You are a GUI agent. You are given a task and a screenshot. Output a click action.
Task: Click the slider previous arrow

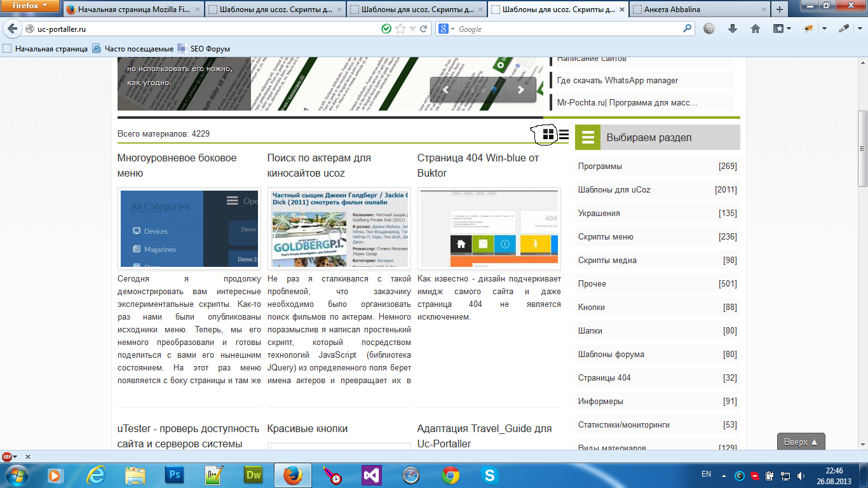tap(446, 90)
